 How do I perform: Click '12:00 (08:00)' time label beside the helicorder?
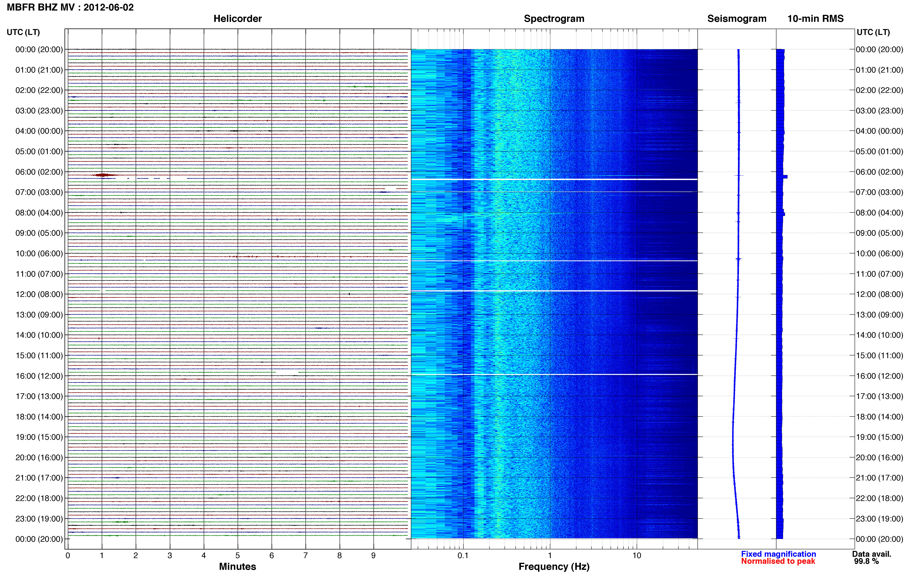pos(39,294)
